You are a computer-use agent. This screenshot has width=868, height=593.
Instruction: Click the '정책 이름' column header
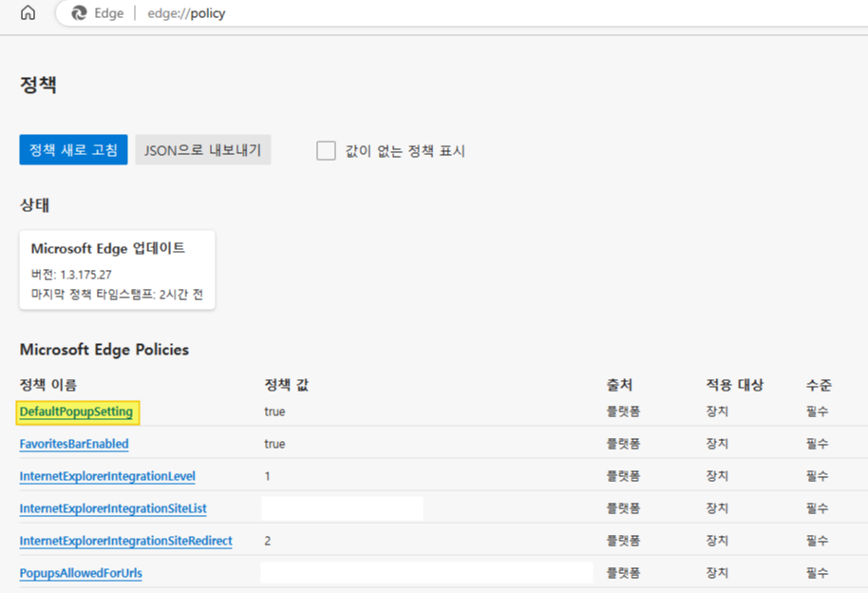[44, 385]
